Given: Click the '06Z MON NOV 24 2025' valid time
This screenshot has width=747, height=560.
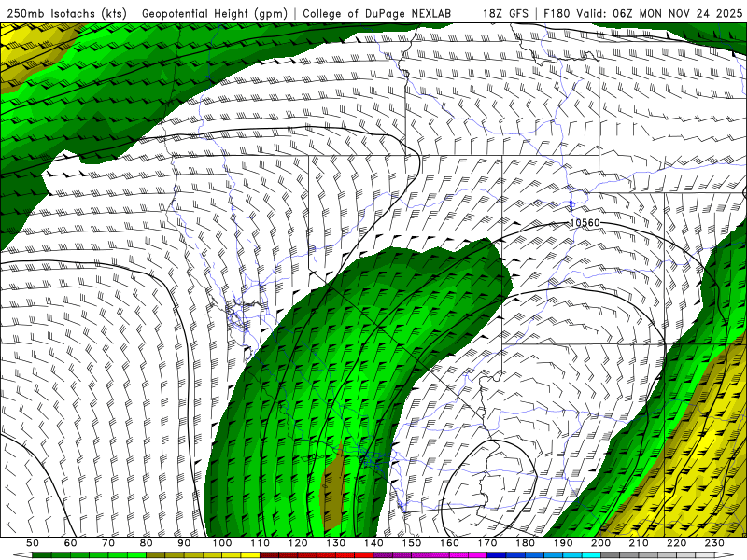Looking at the screenshot, I should (678, 14).
